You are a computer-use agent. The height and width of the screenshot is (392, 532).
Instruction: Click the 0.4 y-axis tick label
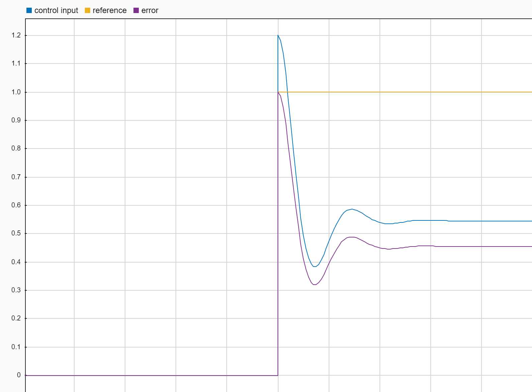tap(16, 262)
